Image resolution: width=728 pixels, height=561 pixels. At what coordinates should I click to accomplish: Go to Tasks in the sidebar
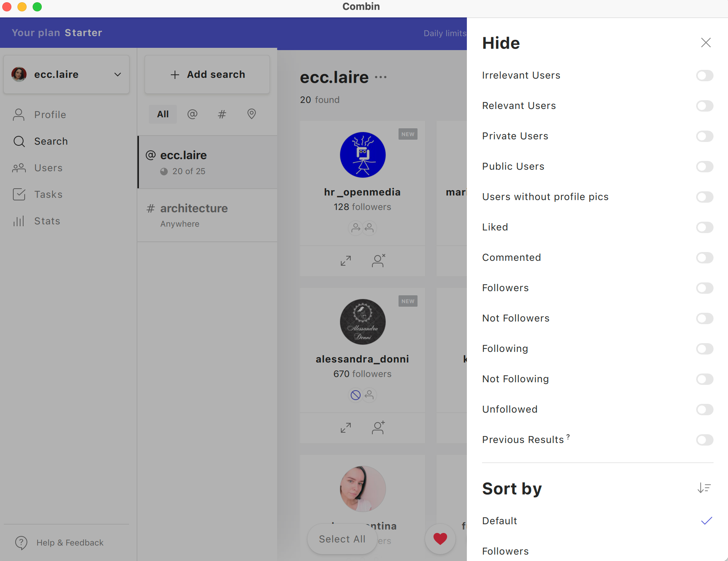click(48, 194)
